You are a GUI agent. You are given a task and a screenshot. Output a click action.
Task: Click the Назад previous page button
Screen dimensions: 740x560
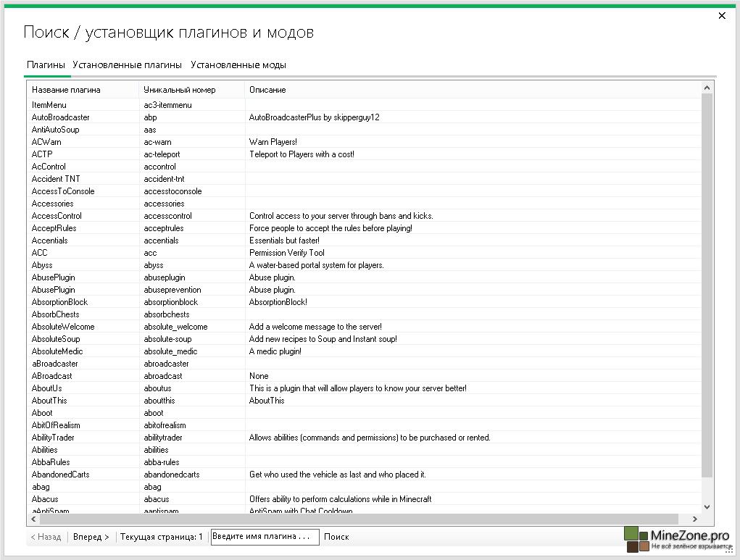coord(46,537)
